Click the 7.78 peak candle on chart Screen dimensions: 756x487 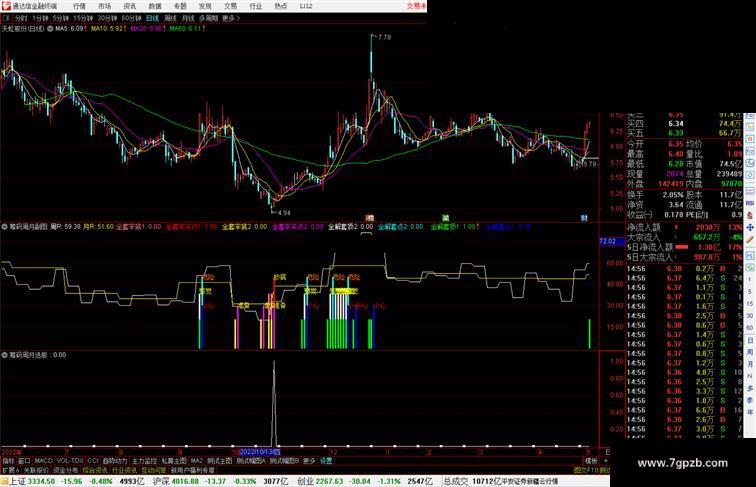371,53
